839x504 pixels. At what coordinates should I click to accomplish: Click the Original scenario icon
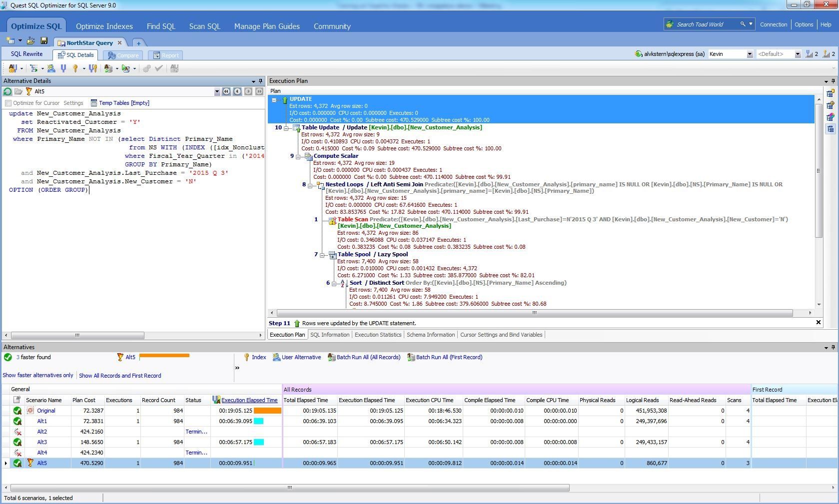pyautogui.click(x=30, y=411)
